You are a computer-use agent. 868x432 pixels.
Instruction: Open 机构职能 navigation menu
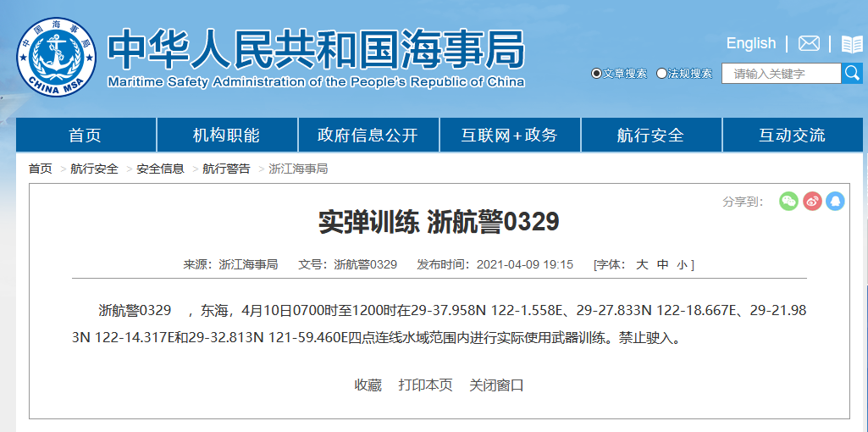(x=226, y=136)
